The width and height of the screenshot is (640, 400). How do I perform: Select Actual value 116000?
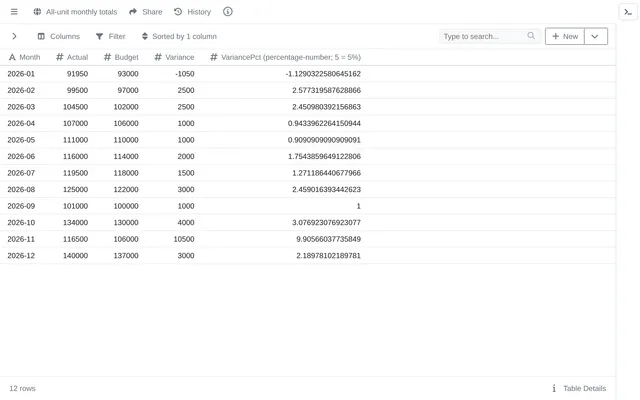point(75,156)
